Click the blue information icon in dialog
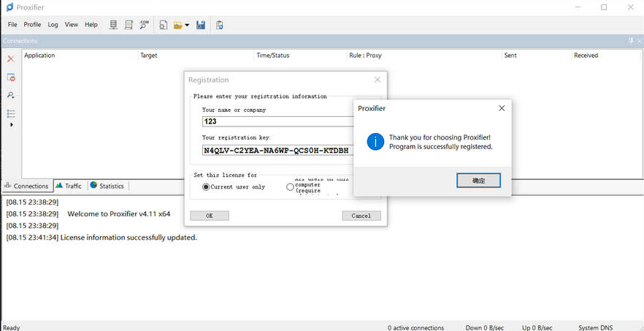 (376, 142)
